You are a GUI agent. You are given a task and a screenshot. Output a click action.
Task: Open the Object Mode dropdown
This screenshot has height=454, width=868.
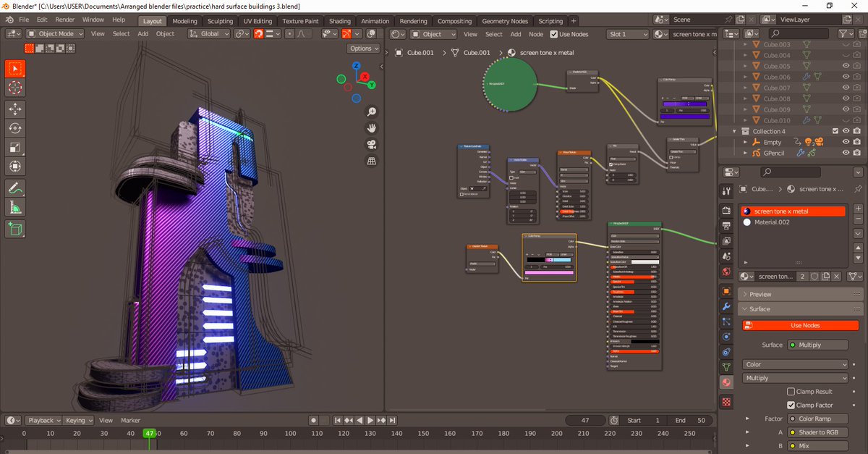[56, 33]
